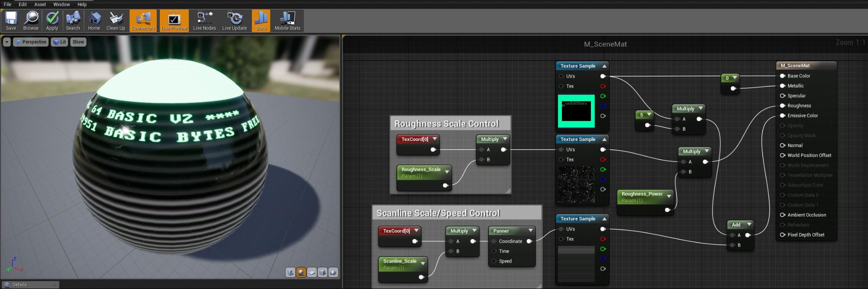Open the File menu
Image resolution: width=868 pixels, height=289 pixels.
pos(7,4)
